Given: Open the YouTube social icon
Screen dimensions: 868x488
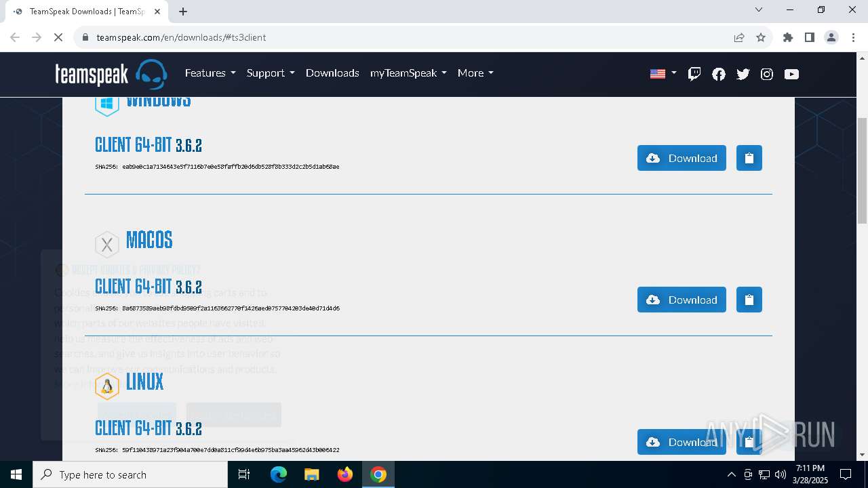Looking at the screenshot, I should click(791, 74).
